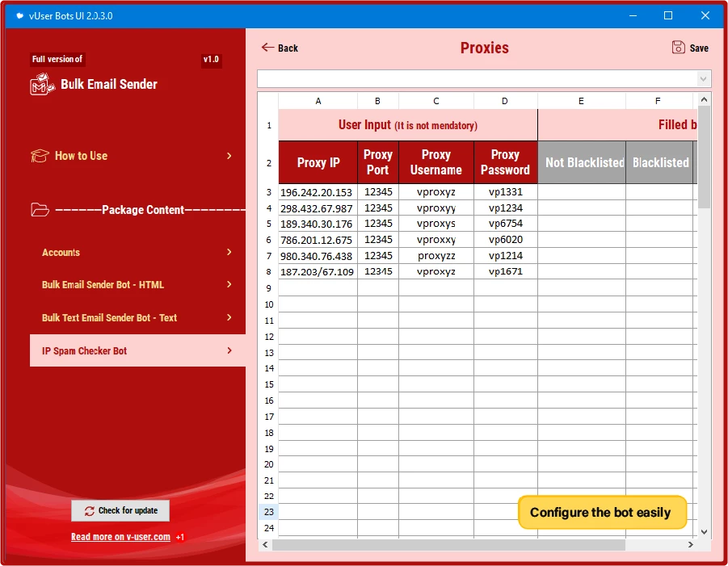Click cell with IP 189.340.30.176
Screen dimensions: 728x566
318,224
